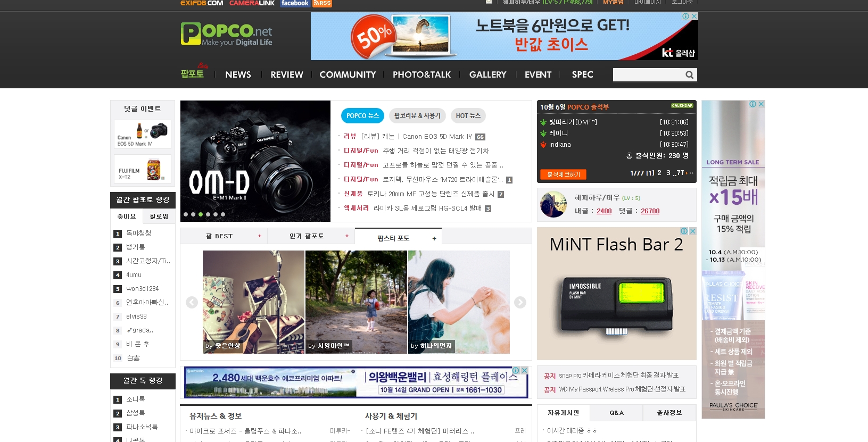
Task: Open AdChoices info on KT banner
Action: (x=686, y=16)
